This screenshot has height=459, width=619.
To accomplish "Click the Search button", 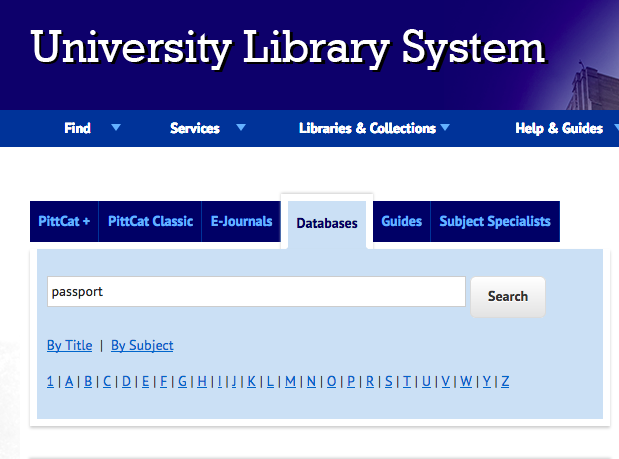I will pyautogui.click(x=508, y=297).
